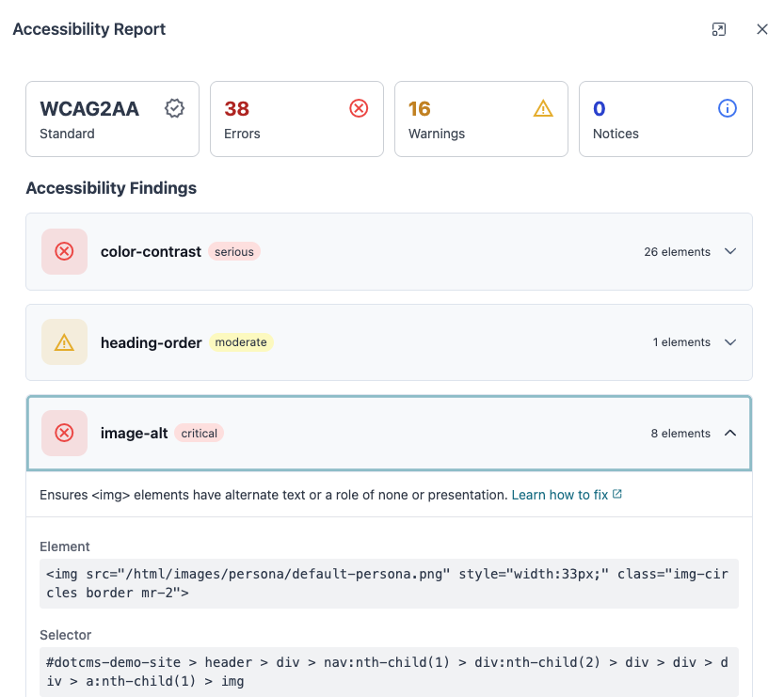Click the external link icon after Learn how to fix

coord(617,494)
